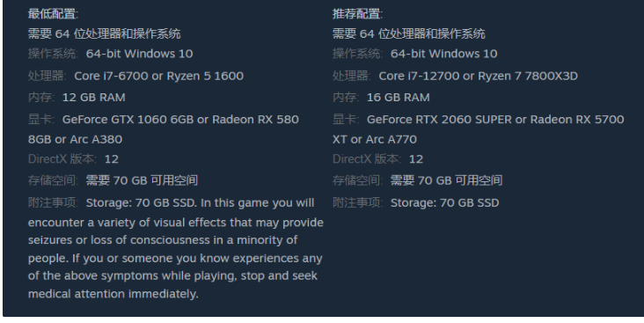This screenshot has height=323, width=644.
Task: Select minimum processor Core i7-6700 text
Action: click(112, 76)
